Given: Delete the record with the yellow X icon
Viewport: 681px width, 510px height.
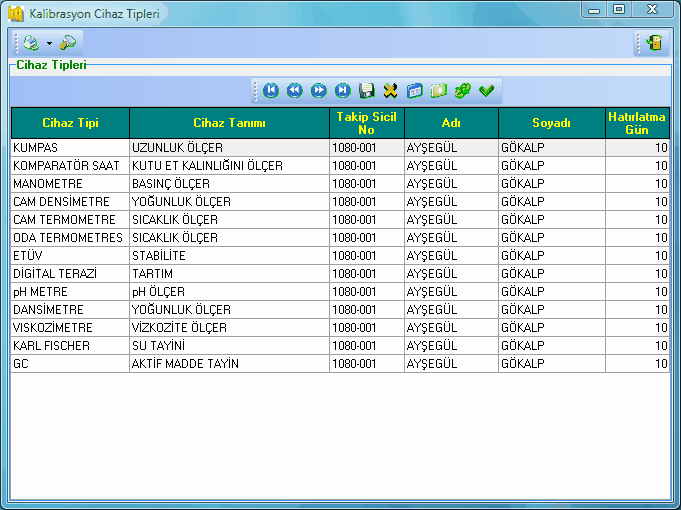Looking at the screenshot, I should [x=390, y=91].
